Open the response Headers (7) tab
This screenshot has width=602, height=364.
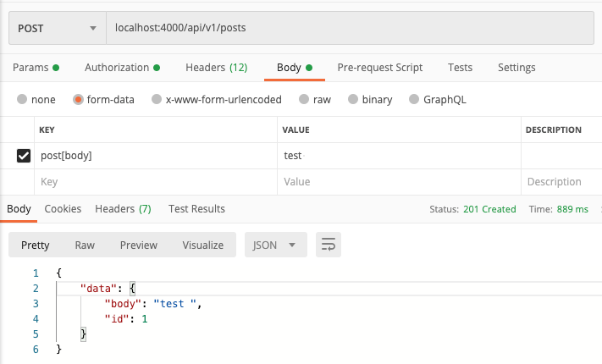click(x=123, y=209)
